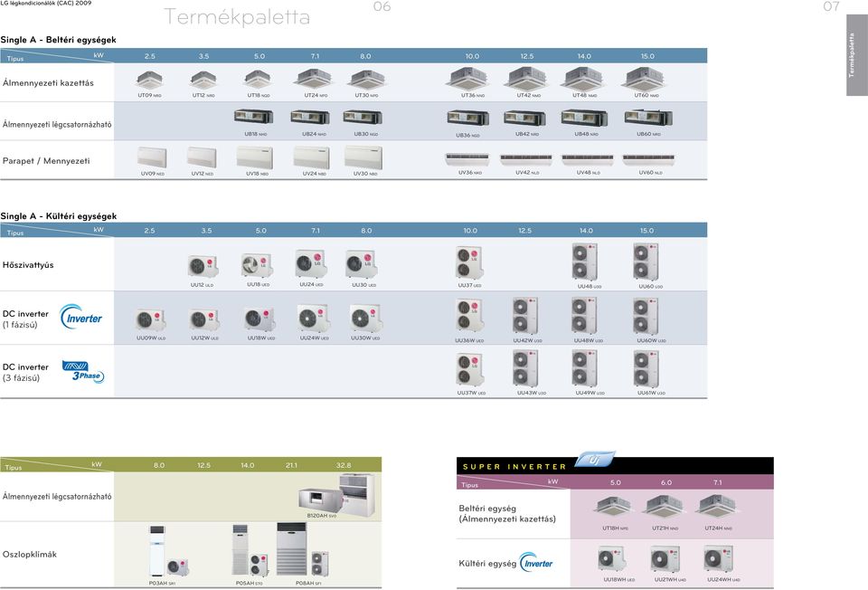Open the UU24 heat pump outdoor unit image

(310, 263)
